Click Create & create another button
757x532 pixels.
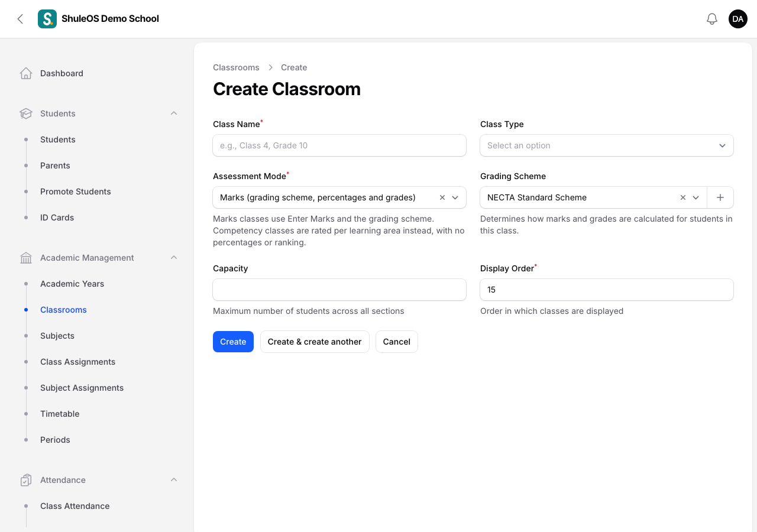point(315,342)
